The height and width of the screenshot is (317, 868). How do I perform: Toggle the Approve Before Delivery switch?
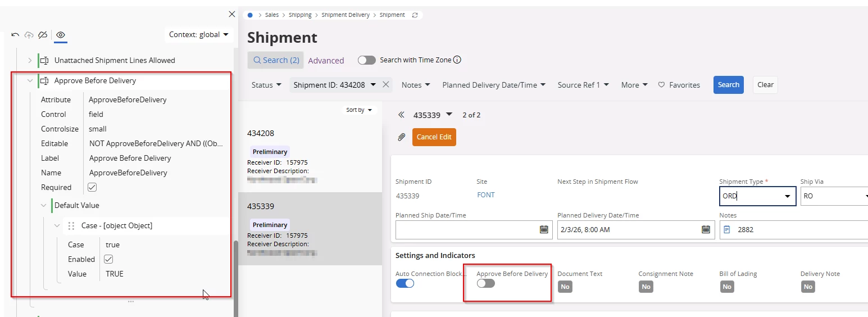point(486,283)
